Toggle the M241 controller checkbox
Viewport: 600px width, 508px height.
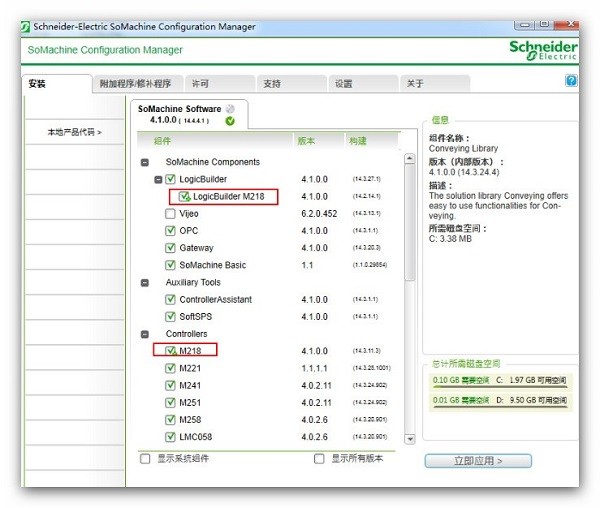click(x=170, y=386)
